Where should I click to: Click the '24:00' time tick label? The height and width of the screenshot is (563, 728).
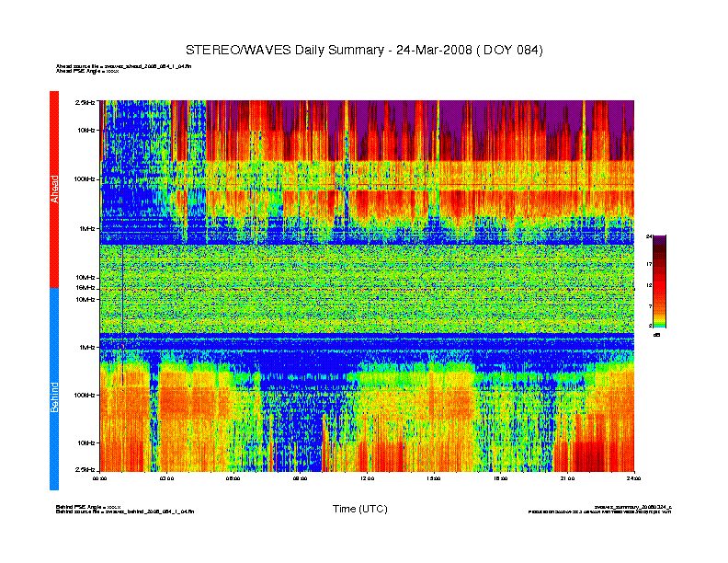633,478
